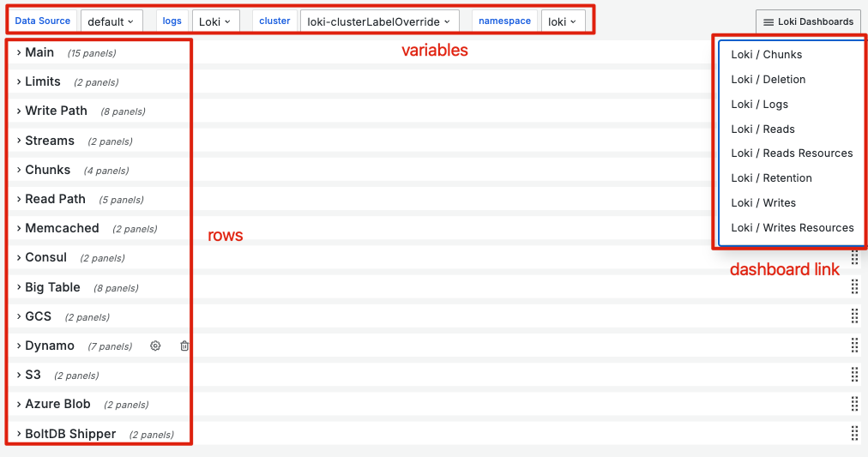
Task: Open Loki / Deletion dashboard link
Action: pos(768,79)
